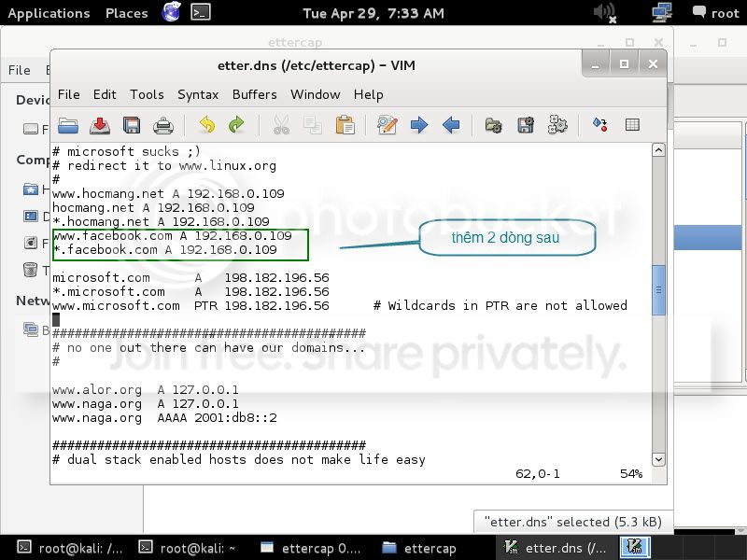Click the "no one out there" comment line
The width and height of the screenshot is (747, 560).
pos(208,347)
